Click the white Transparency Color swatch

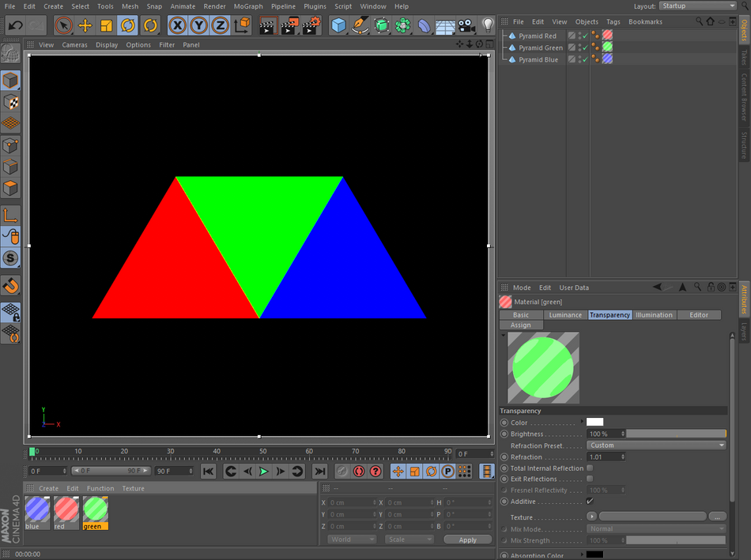point(594,422)
